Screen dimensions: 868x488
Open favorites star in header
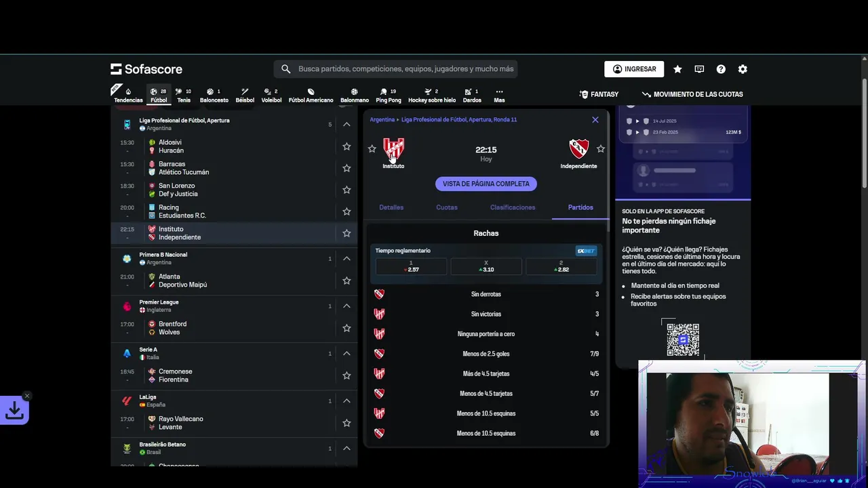(x=677, y=69)
